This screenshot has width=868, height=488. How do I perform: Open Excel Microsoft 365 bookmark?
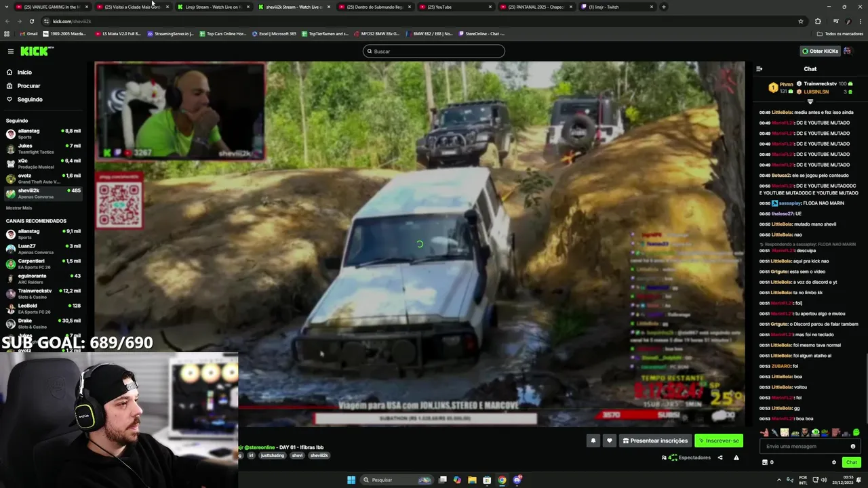pyautogui.click(x=274, y=33)
